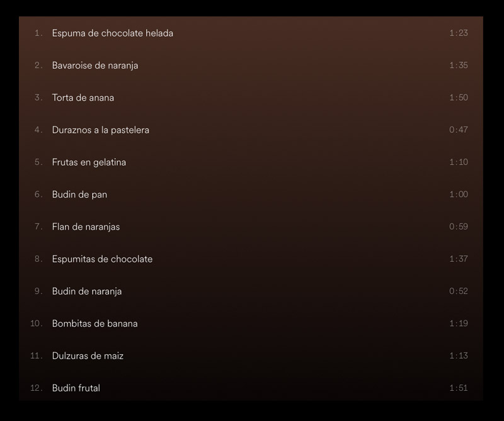
Task: Click the 1:37 duration label
Action: coord(459,259)
